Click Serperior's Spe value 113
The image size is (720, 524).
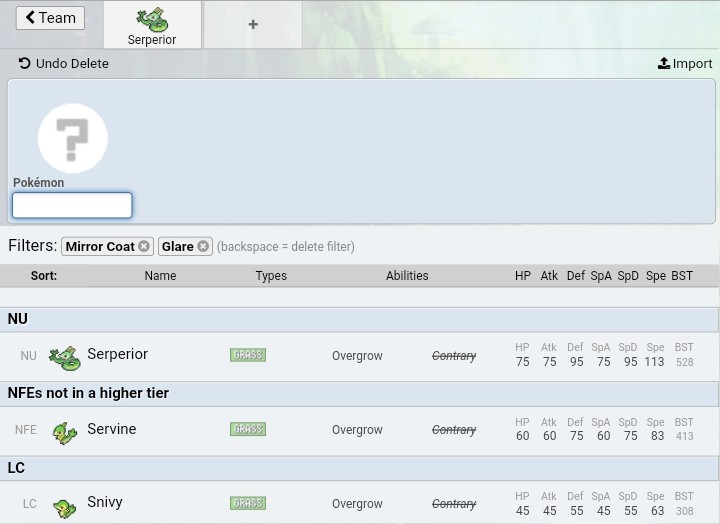[654, 362]
